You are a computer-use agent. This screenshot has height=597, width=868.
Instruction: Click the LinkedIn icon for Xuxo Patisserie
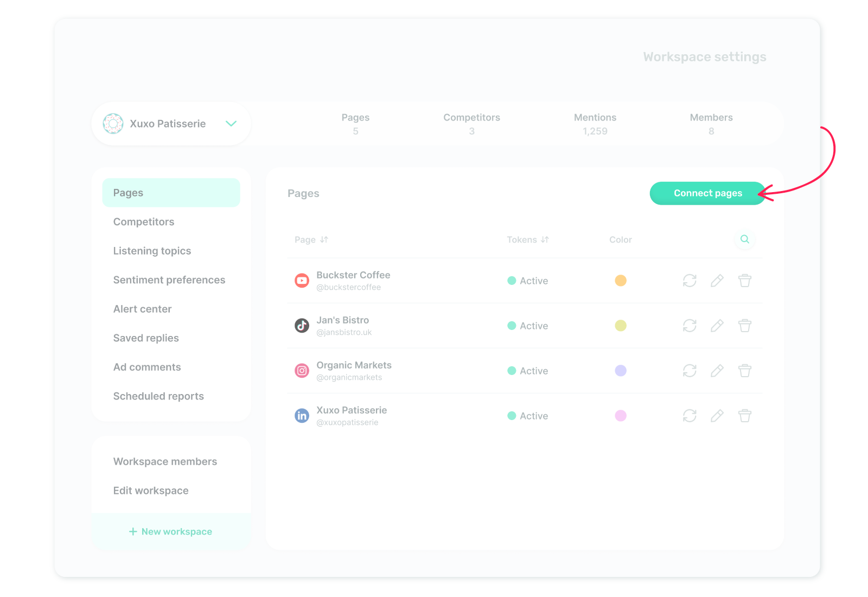tap(302, 416)
